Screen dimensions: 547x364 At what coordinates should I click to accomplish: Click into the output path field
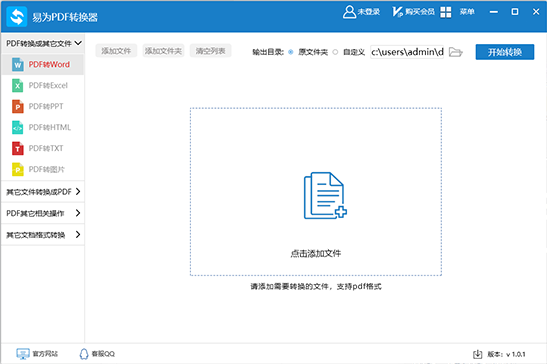(407, 52)
